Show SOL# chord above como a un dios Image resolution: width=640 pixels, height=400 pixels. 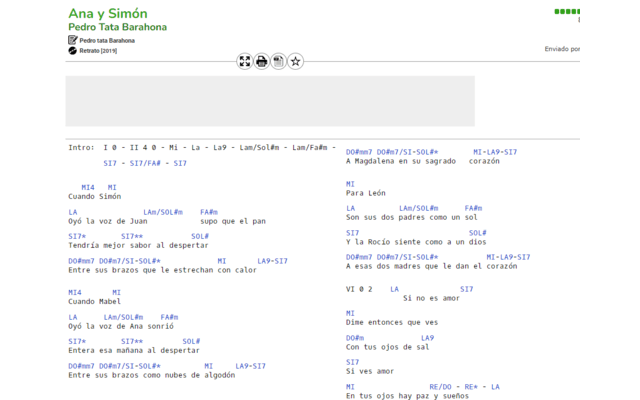[478, 233]
